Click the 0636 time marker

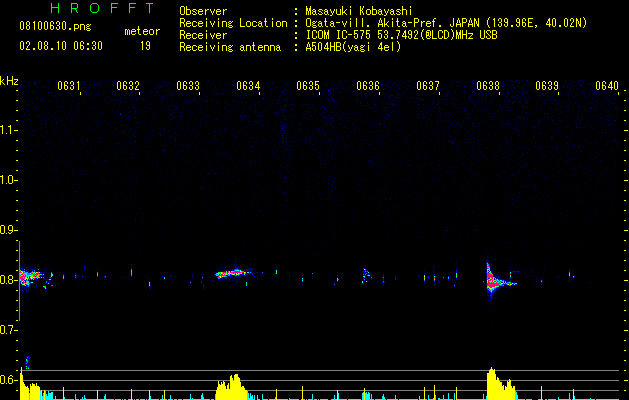[368, 86]
